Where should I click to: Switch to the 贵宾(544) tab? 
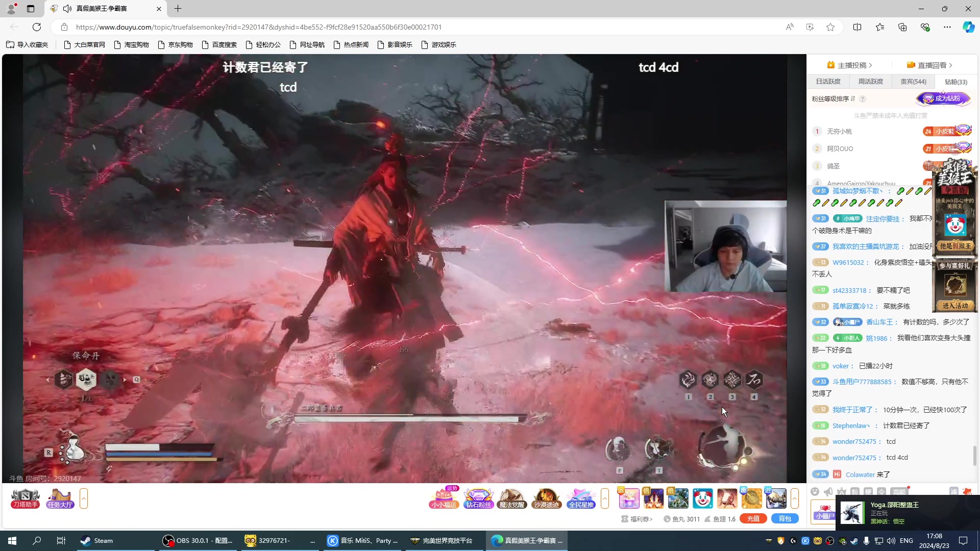point(913,82)
